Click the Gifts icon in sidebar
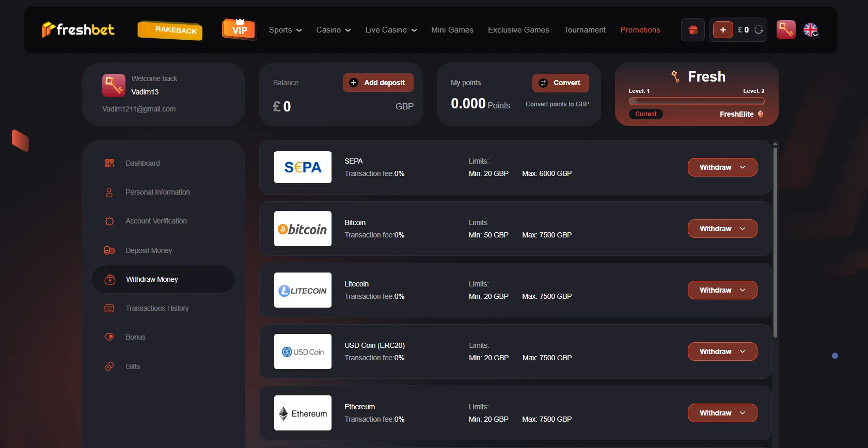Image resolution: width=868 pixels, height=448 pixels. (109, 366)
